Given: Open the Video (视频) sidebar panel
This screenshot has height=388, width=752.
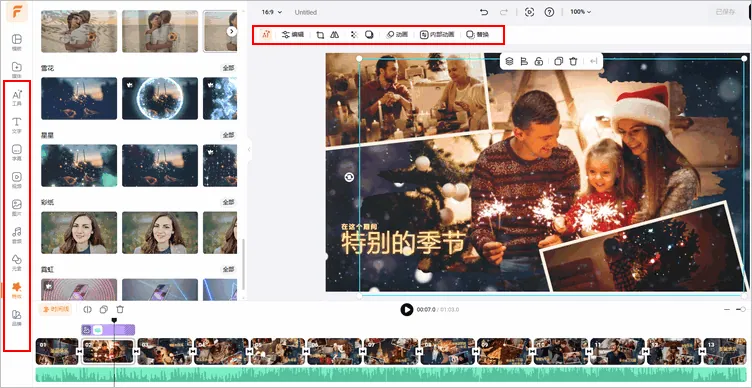Looking at the screenshot, I should point(17,180).
